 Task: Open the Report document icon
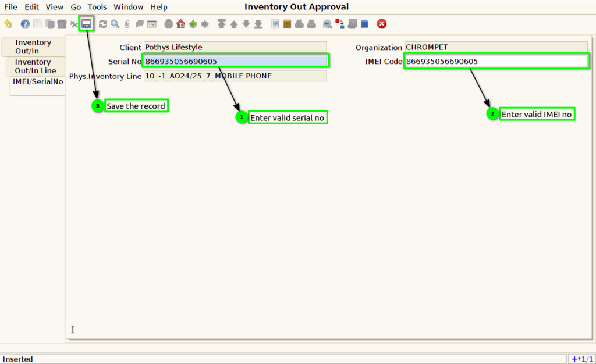point(275,24)
